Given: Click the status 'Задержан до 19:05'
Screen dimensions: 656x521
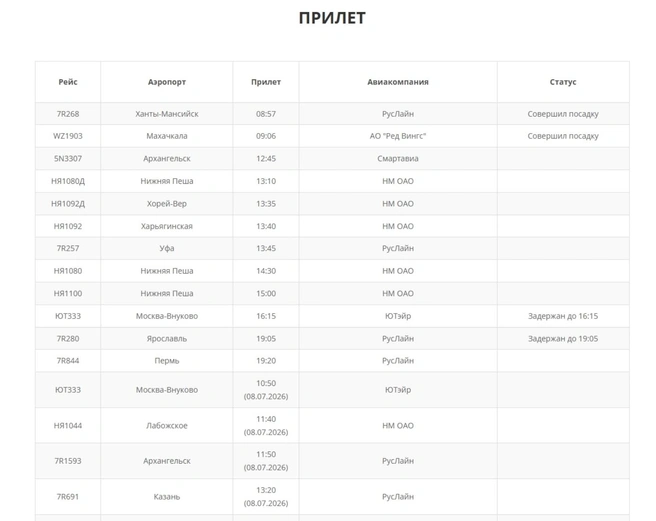Looking at the screenshot, I should 563,339.
